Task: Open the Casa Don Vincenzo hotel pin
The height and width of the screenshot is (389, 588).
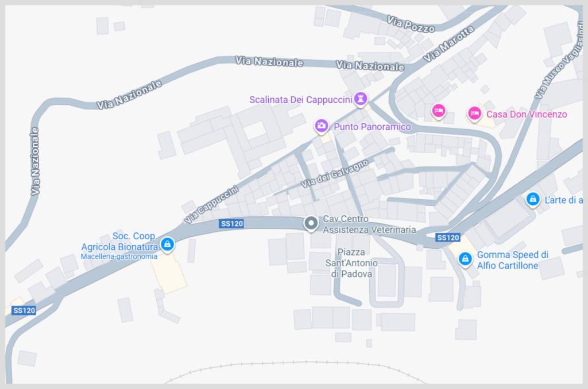Action: (x=474, y=113)
